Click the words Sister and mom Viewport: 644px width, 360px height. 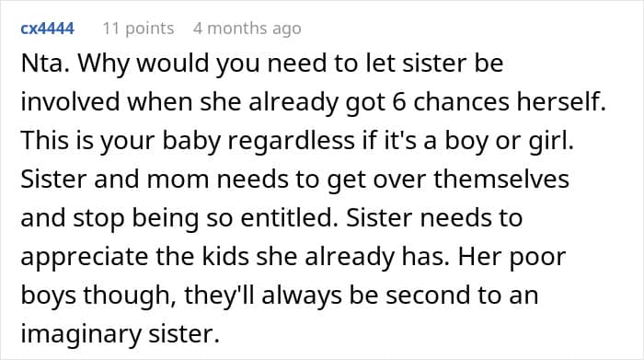click(x=115, y=180)
